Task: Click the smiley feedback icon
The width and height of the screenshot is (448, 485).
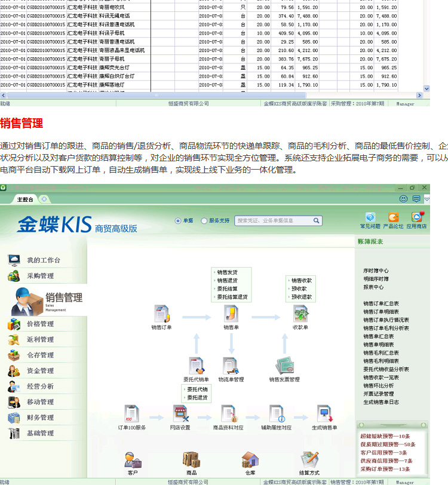Action: 403,199
